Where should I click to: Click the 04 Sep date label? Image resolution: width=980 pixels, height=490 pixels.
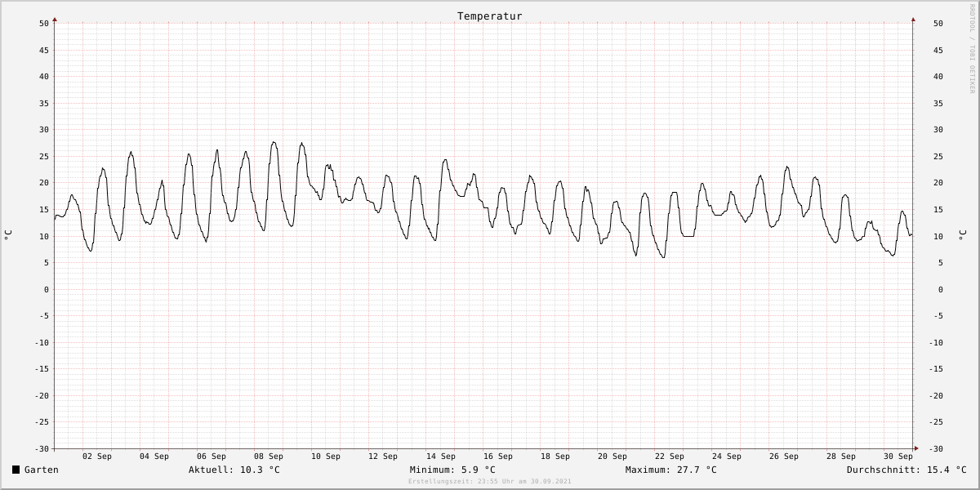154,457
